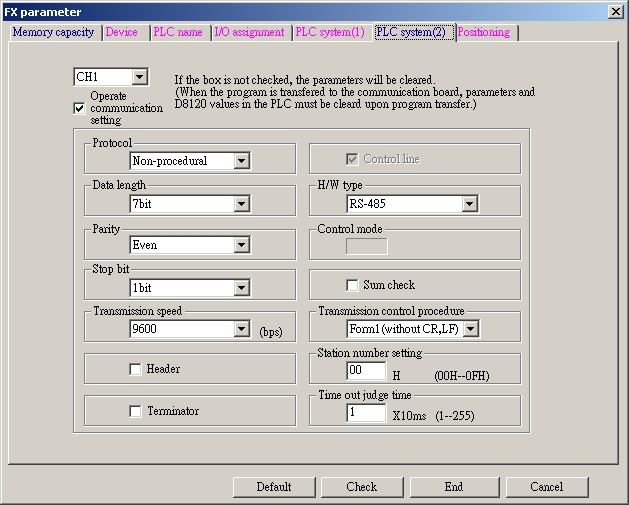The height and width of the screenshot is (505, 629).
Task: Close the FX parameter dialog
Action: coord(614,11)
